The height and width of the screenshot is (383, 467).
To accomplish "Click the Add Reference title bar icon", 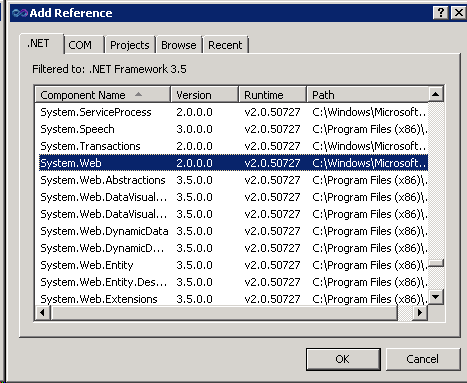I will (x=20, y=13).
